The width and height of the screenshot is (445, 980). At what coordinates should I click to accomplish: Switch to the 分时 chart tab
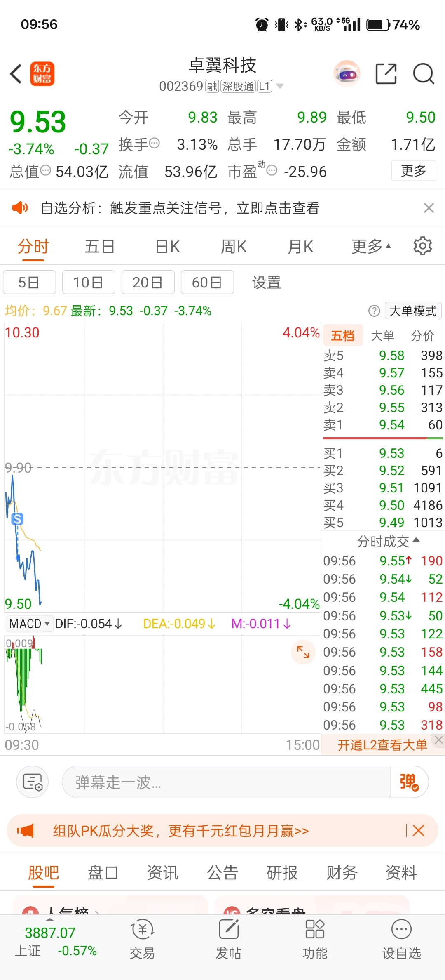(x=33, y=247)
